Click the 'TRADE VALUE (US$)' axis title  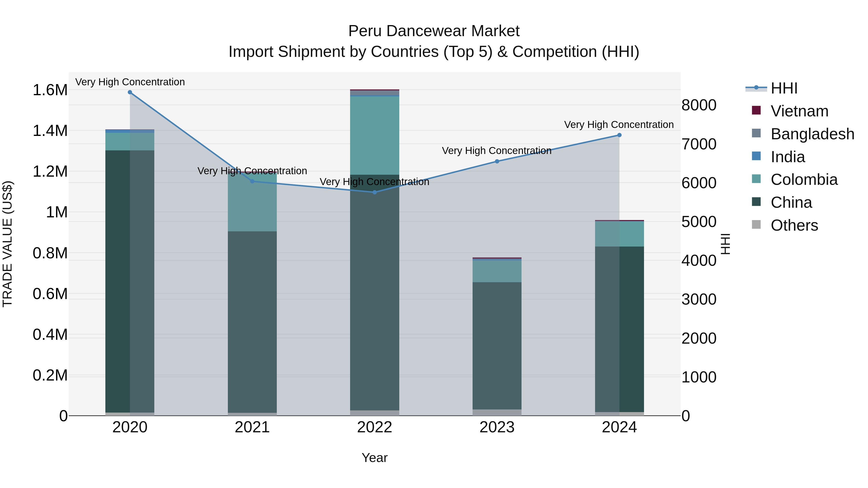point(8,244)
